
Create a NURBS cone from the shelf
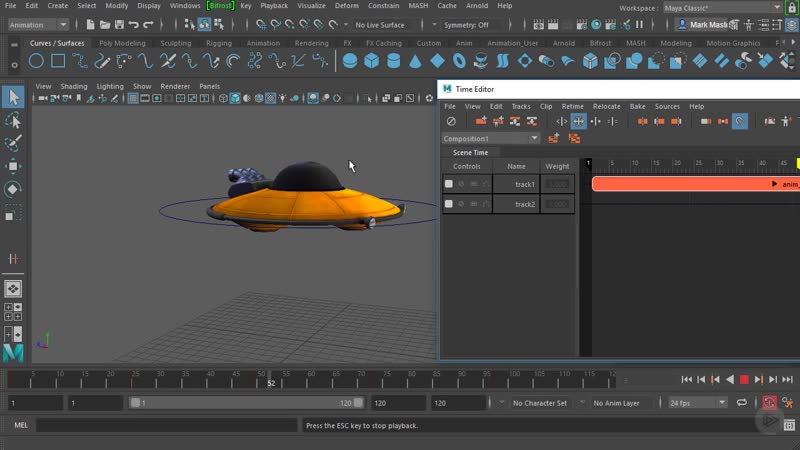pyautogui.click(x=415, y=61)
